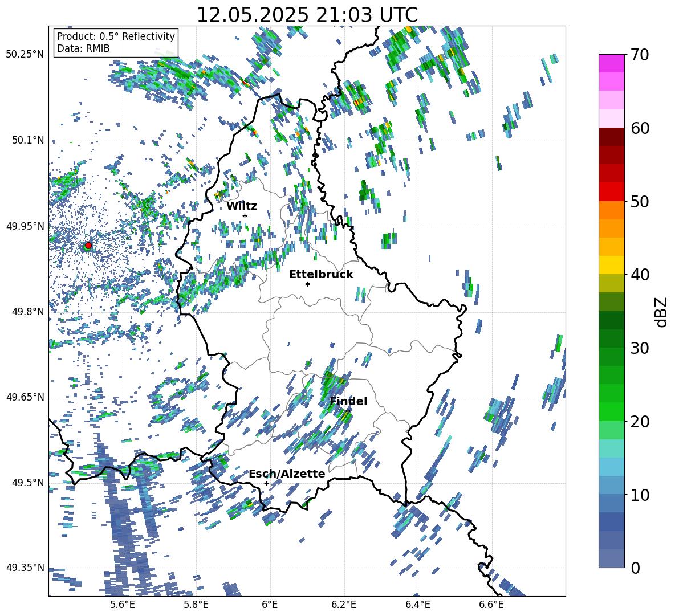Click the title 12.05.2025 21:03 UTC

click(307, 15)
